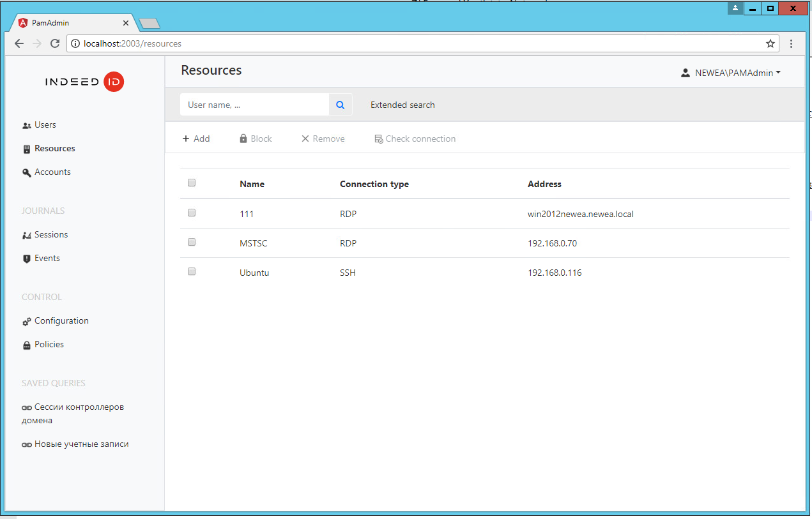This screenshot has width=812, height=519.
Task: Open Events journal in sidebar
Action: click(47, 259)
